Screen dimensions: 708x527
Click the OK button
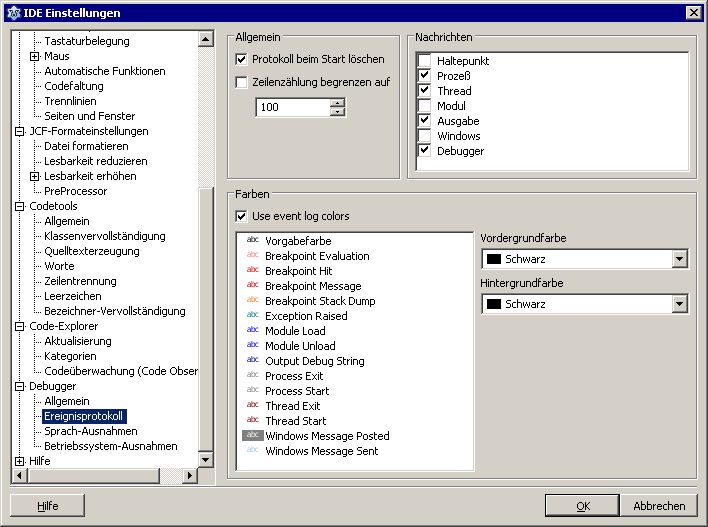(582, 506)
